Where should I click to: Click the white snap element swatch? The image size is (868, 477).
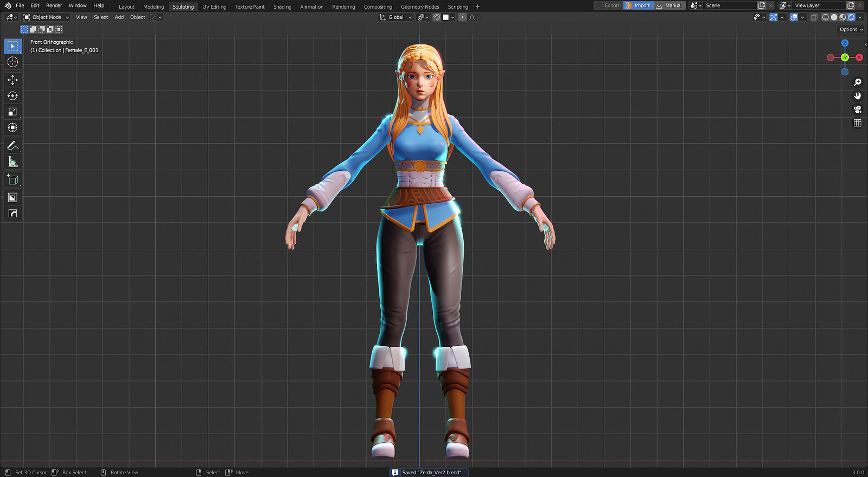(446, 17)
